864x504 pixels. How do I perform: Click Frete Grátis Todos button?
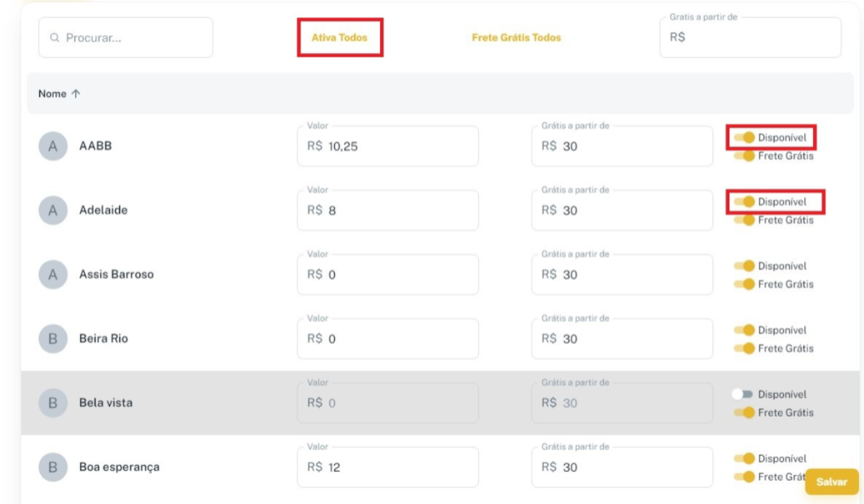516,38
